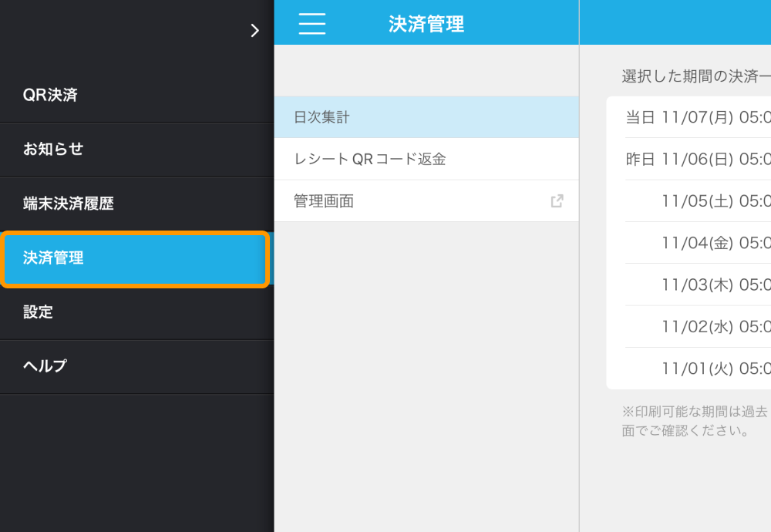Pick the 11/03(木) date row
Screen dimensions: 771x532
click(714, 285)
